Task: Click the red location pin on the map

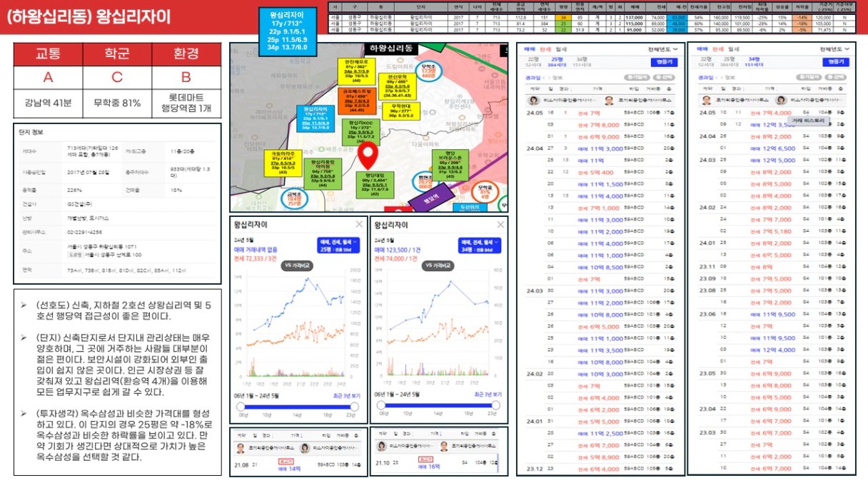Action: [368, 154]
